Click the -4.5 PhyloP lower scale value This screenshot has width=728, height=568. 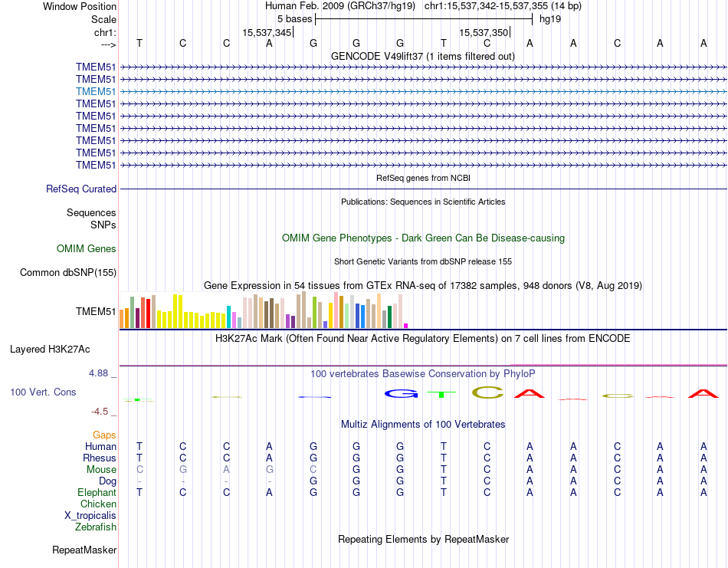pos(100,412)
